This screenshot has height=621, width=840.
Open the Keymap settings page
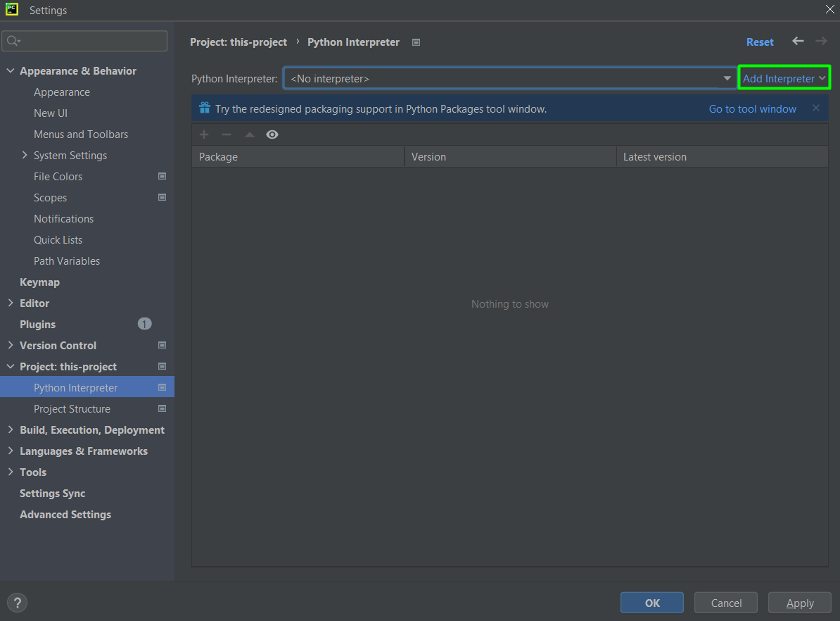pyautogui.click(x=39, y=282)
